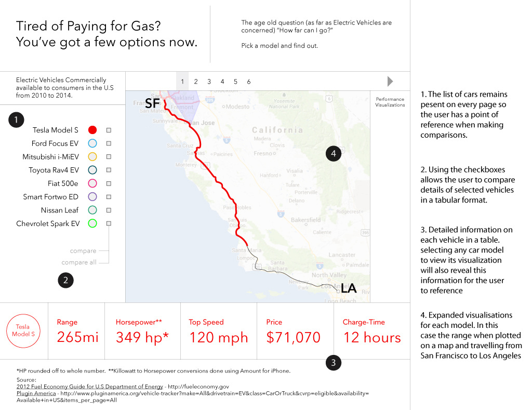Advance pages with the right arrow
The height and width of the screenshot is (410, 532).
[x=390, y=81]
